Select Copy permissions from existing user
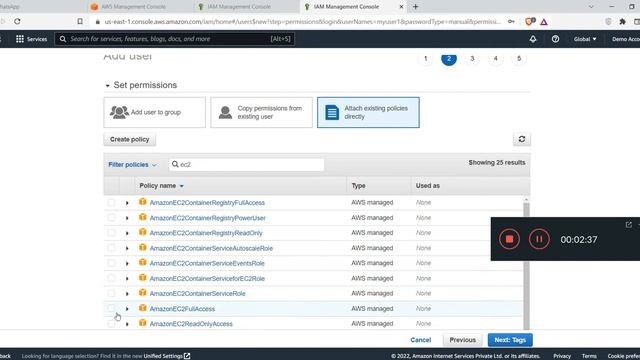Image resolution: width=640 pixels, height=360 pixels. point(261,112)
